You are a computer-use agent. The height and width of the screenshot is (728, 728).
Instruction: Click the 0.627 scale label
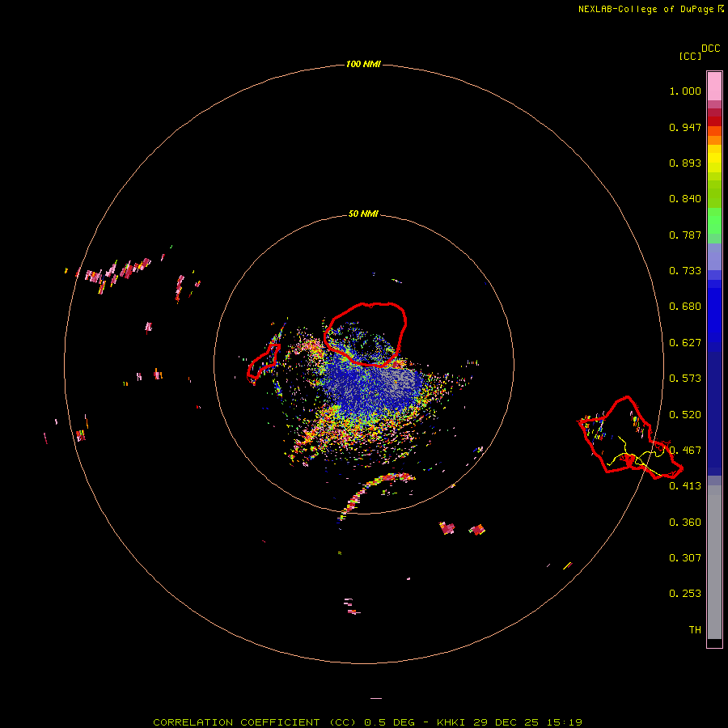pos(685,343)
